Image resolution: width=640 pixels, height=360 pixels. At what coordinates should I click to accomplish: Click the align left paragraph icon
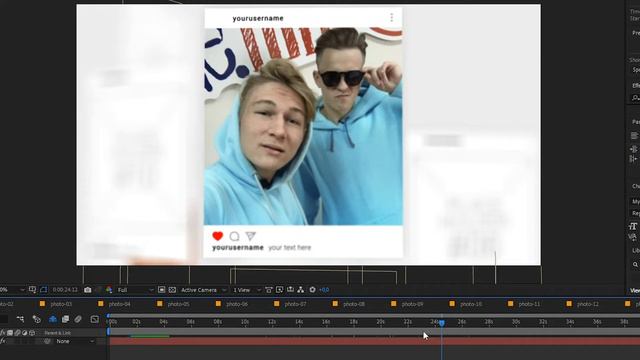coord(634,135)
